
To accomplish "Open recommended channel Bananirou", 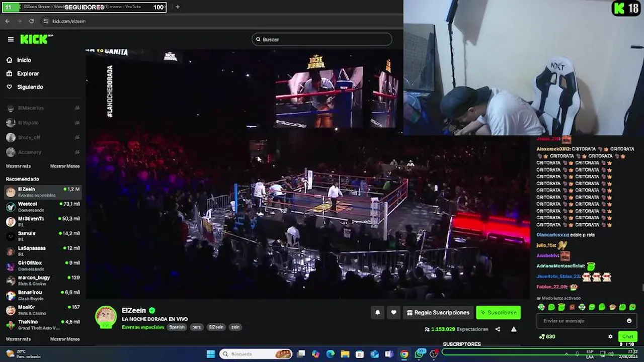I will (43, 295).
